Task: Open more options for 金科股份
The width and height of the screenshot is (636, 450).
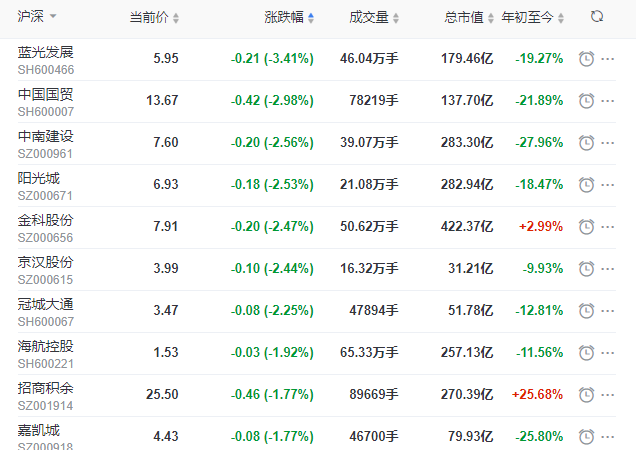Action: pos(608,227)
